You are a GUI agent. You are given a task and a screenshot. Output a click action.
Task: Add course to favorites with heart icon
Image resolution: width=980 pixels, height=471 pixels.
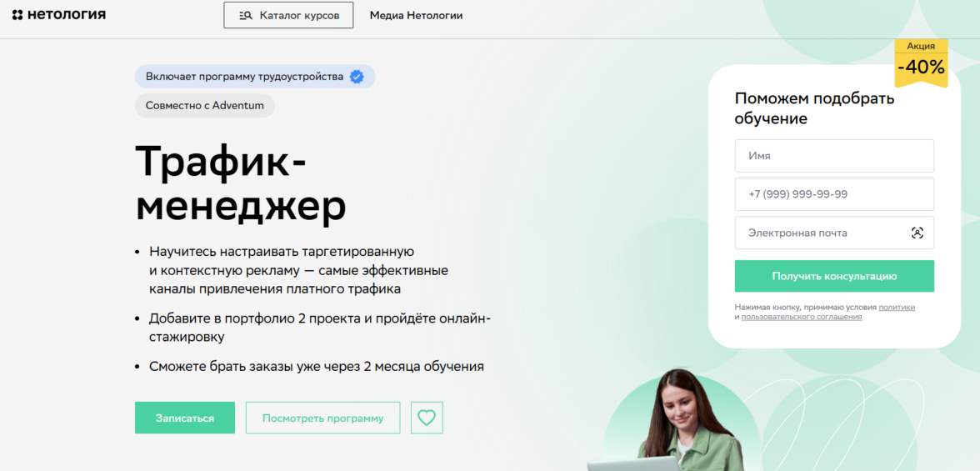point(427,418)
